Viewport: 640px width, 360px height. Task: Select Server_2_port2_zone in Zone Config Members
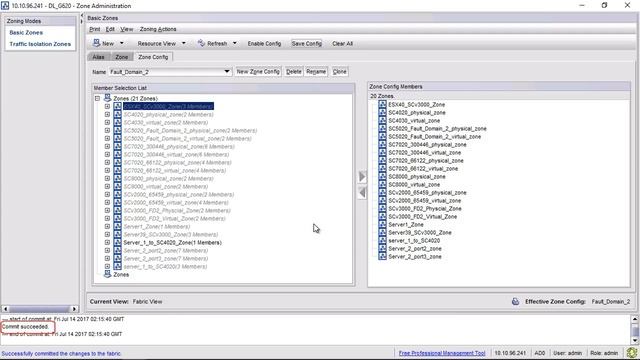pos(415,248)
